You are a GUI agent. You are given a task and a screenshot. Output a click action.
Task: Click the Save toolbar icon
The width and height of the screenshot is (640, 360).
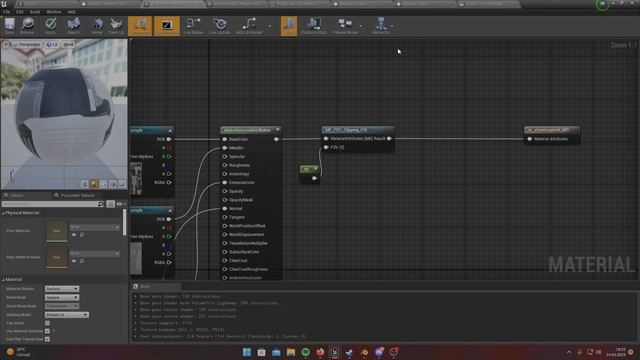pyautogui.click(x=9, y=26)
